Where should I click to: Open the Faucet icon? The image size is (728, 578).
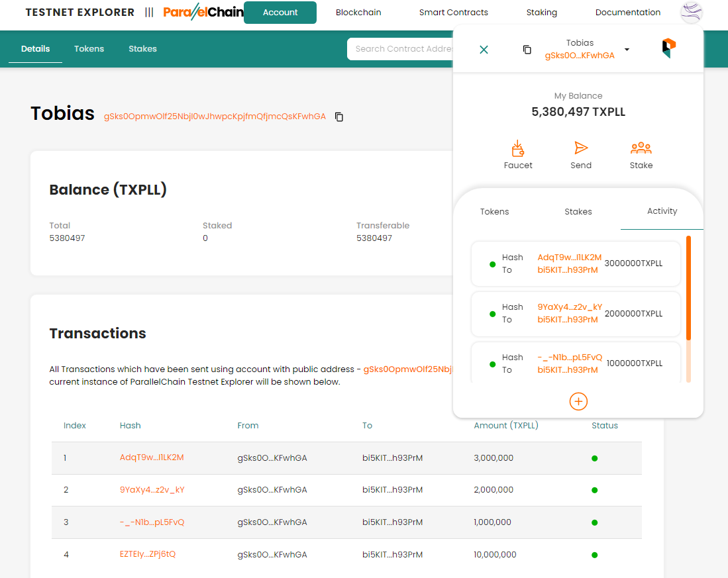click(x=517, y=148)
